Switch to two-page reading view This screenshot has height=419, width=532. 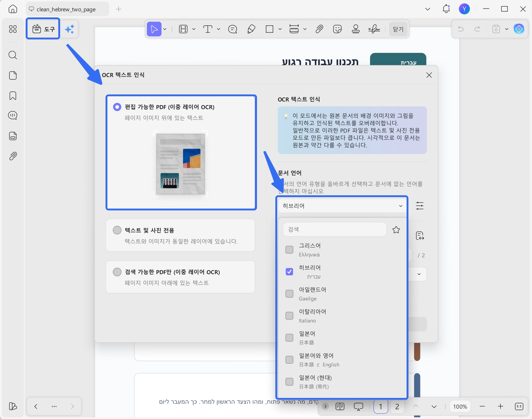tap(340, 406)
